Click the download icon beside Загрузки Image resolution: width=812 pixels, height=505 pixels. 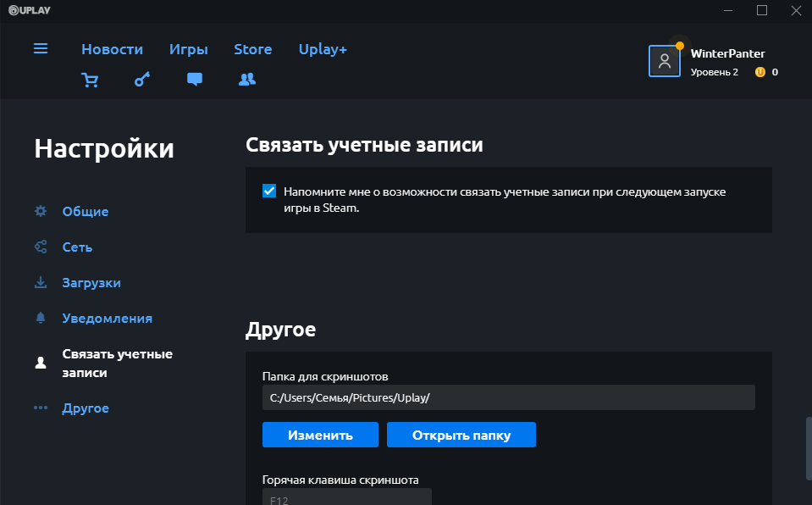(41, 282)
